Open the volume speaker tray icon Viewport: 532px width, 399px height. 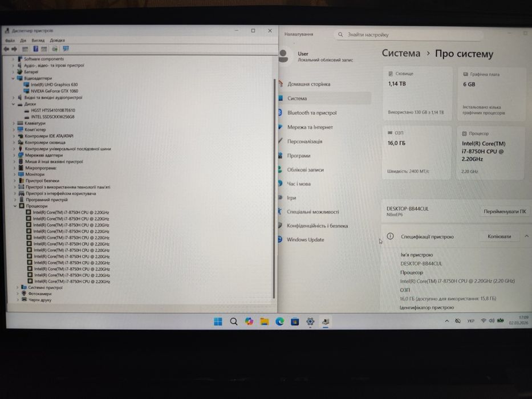pos(492,320)
